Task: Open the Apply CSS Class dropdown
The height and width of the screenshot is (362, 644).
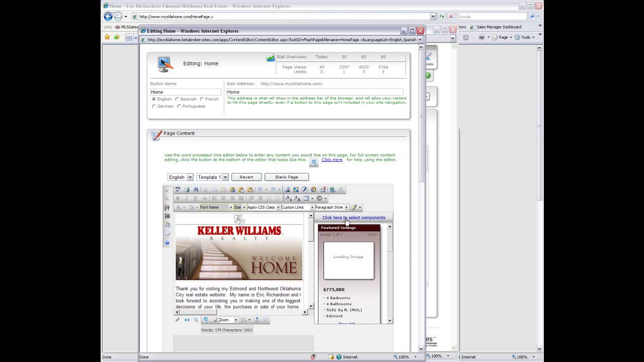Action: (x=264, y=207)
